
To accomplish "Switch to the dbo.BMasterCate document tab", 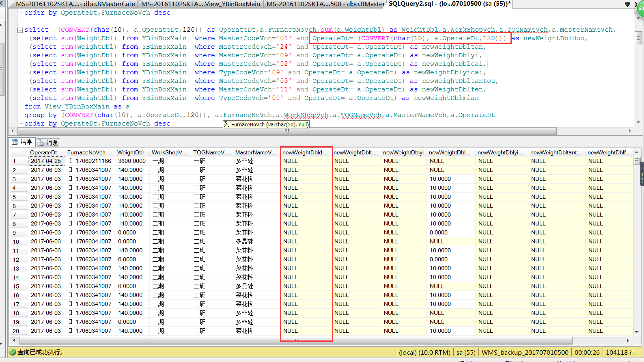I will 75,4.
